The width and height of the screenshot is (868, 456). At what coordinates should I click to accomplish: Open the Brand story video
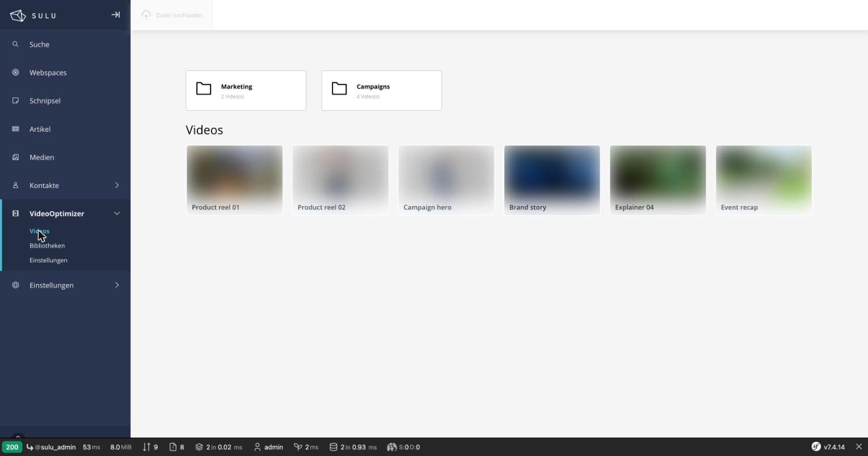552,181
